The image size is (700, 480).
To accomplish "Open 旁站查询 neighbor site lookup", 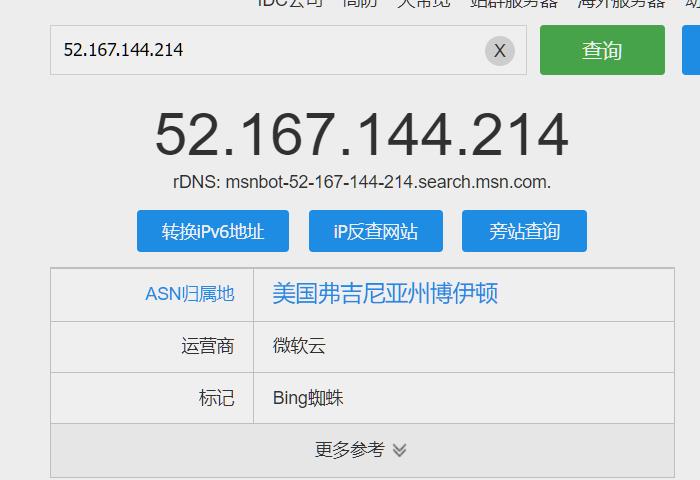I will click(524, 231).
